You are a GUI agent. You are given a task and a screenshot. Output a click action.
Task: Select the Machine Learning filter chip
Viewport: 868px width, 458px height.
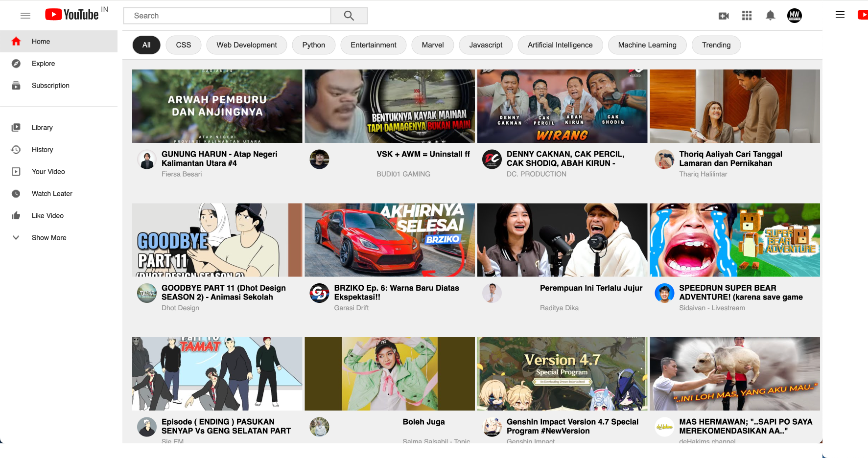point(647,45)
